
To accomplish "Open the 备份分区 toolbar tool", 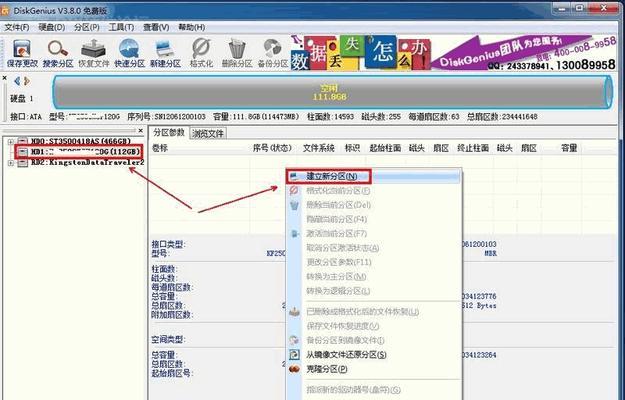I will [273, 53].
